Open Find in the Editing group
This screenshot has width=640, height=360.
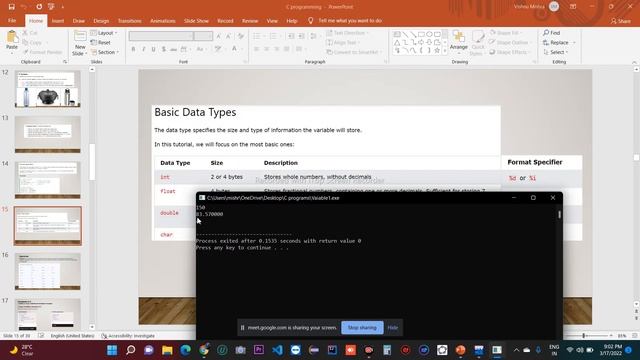coord(551,33)
